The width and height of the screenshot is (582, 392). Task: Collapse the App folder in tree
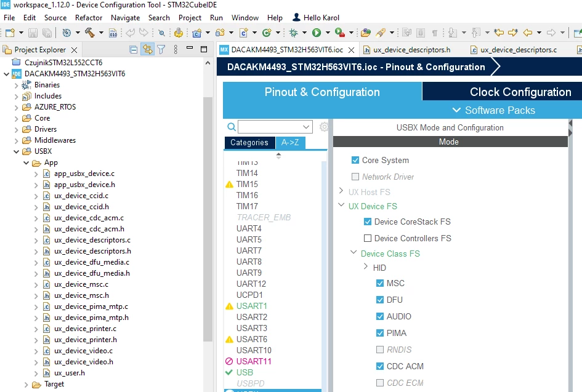click(26, 162)
